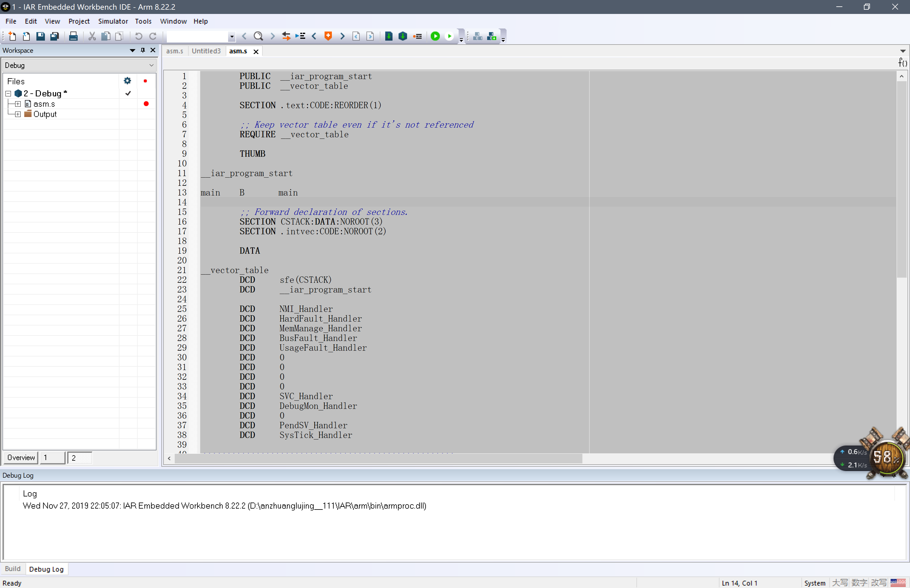Viewport: 910px width, 588px height.
Task: Click the Make icon with hexagon arrow
Action: 403,36
